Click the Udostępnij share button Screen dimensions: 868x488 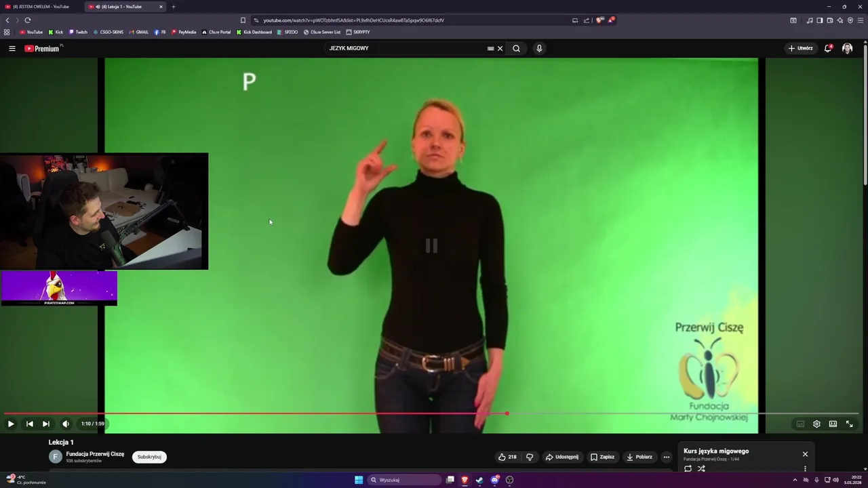tap(562, 457)
